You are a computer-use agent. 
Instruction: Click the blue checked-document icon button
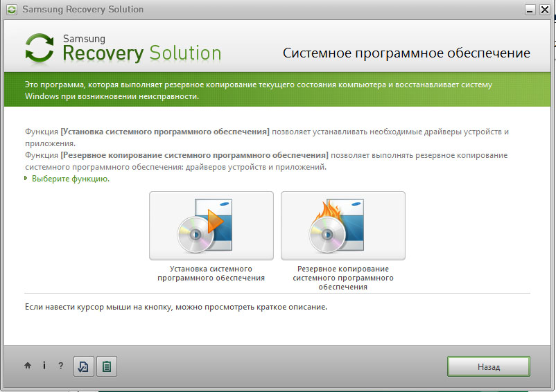pyautogui.click(x=84, y=366)
